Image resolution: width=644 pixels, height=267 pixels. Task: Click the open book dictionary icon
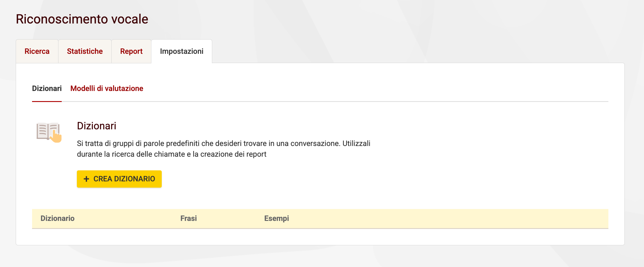[x=49, y=133]
